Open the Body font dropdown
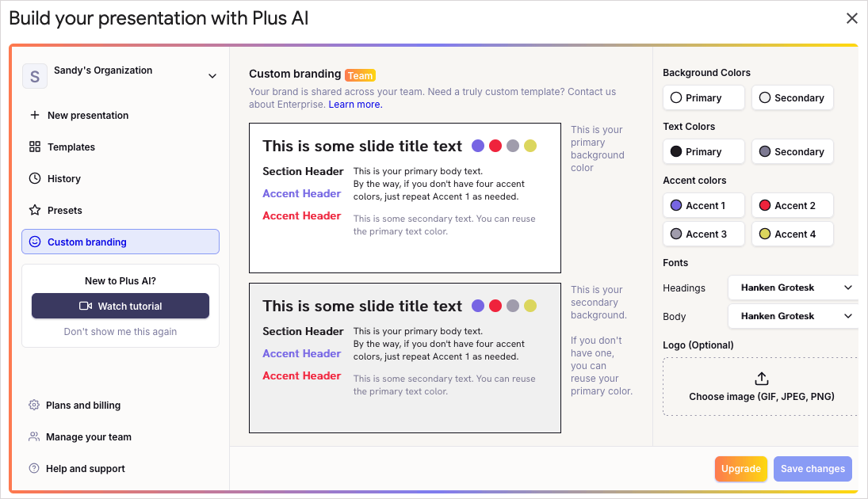The image size is (868, 499). coord(793,316)
